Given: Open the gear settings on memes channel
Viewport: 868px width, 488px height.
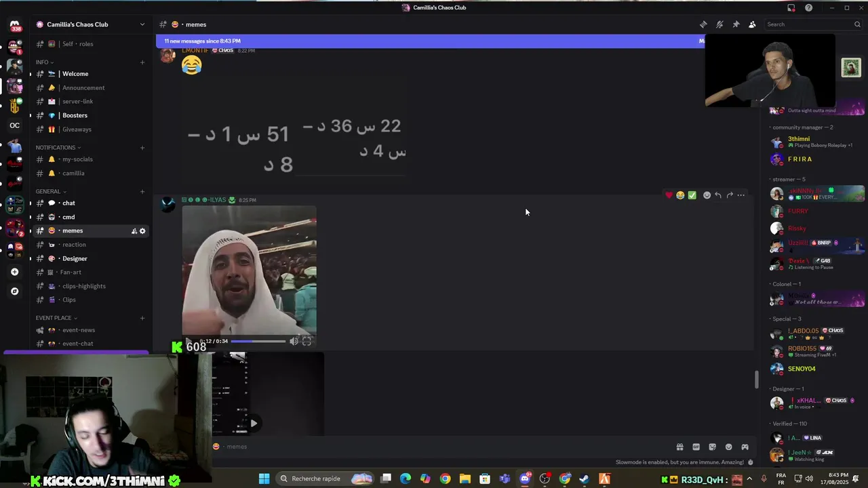Looking at the screenshot, I should point(142,231).
